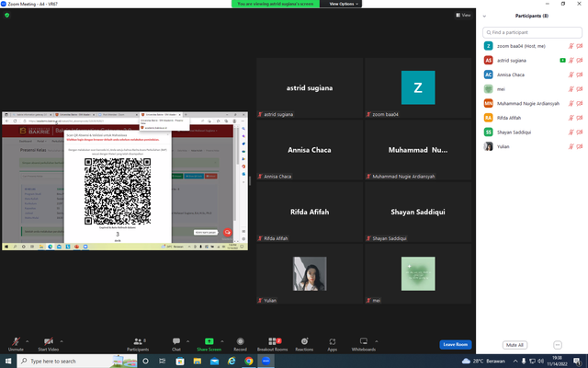Open video options arrow next to Start Video

tap(62, 341)
